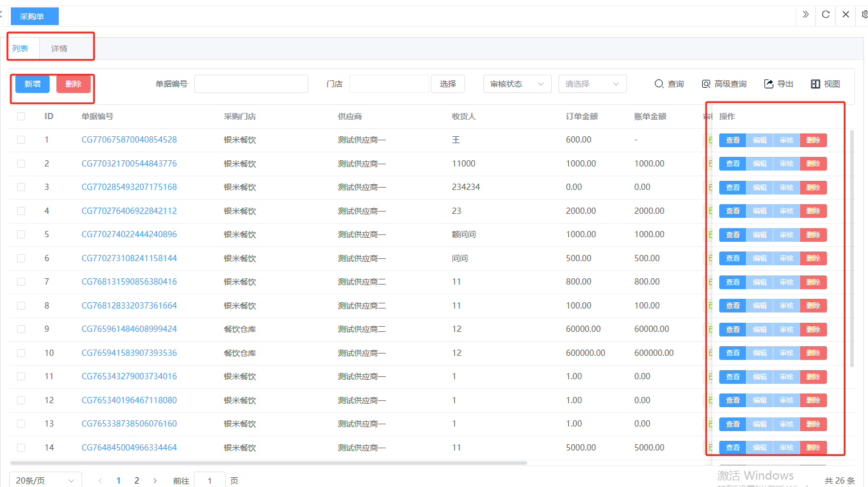Switch to the 详情 tab
The image size is (868, 487).
pyautogui.click(x=59, y=48)
